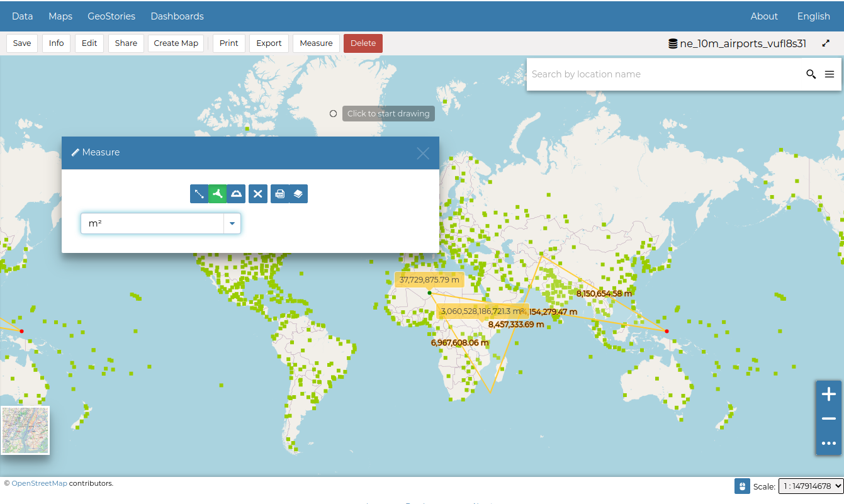Image resolution: width=844 pixels, height=504 pixels.
Task: Expand more map tools with ellipsis
Action: click(x=828, y=443)
